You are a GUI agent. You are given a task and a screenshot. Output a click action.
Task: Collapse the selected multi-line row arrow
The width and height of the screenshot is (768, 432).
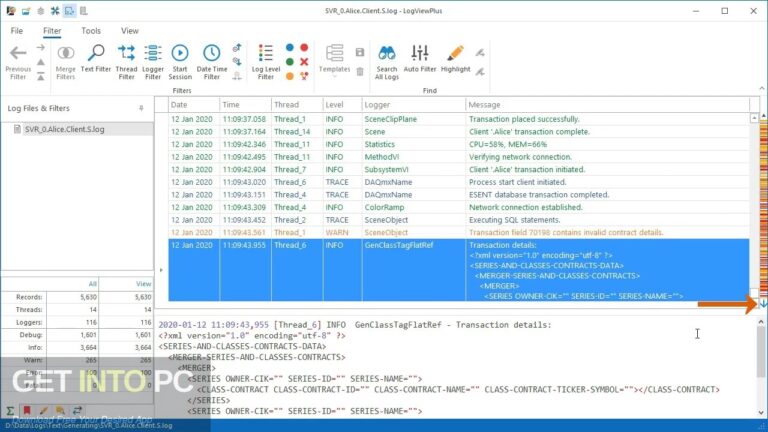[161, 270]
